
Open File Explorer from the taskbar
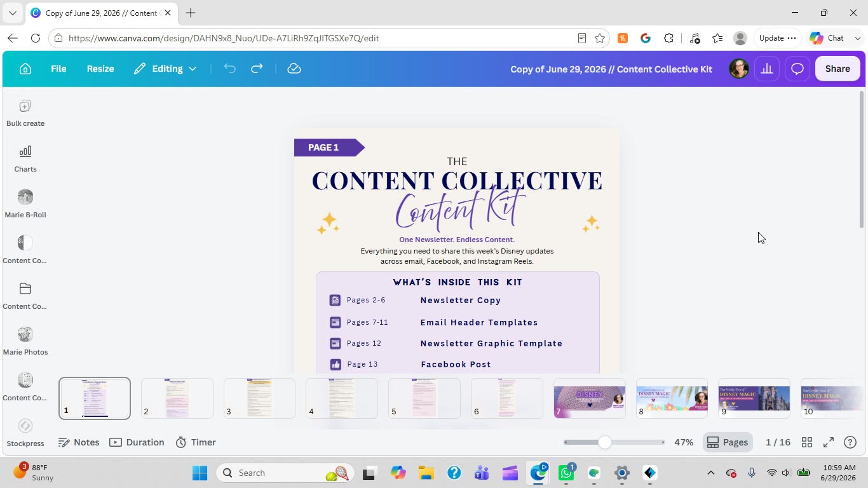pos(426,473)
